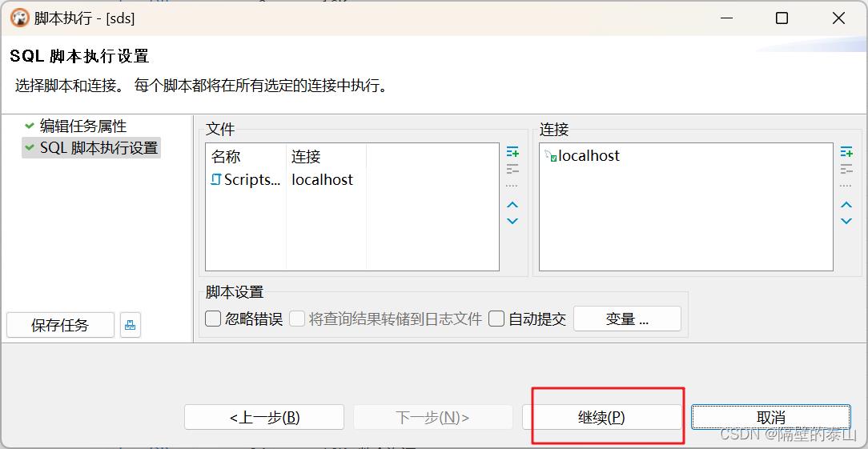This screenshot has height=449, width=868.
Task: Click 继续(P) to proceed
Action: click(601, 417)
